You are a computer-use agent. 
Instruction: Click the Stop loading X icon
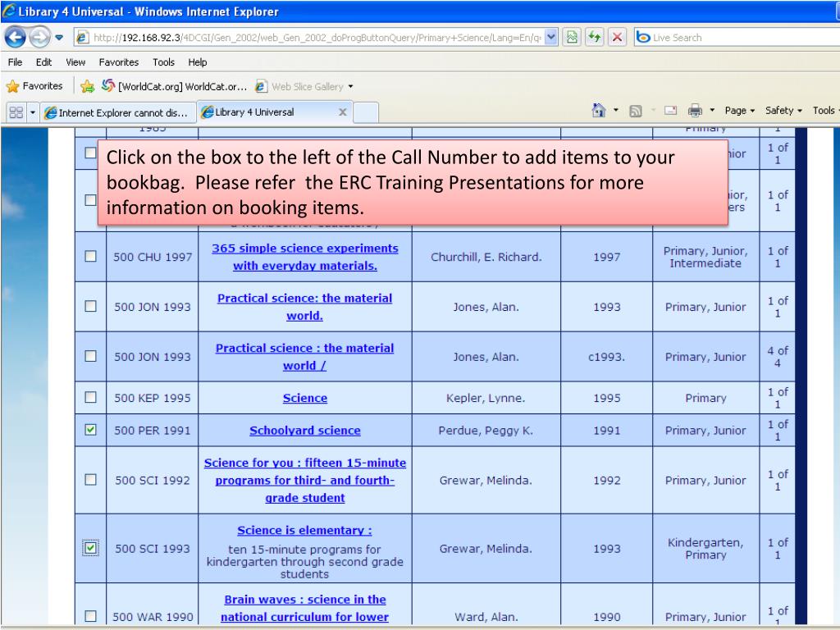tap(617, 38)
